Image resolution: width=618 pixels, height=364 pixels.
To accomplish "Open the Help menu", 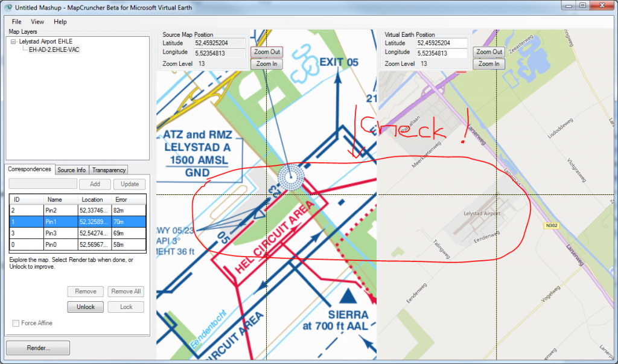I will (x=59, y=22).
